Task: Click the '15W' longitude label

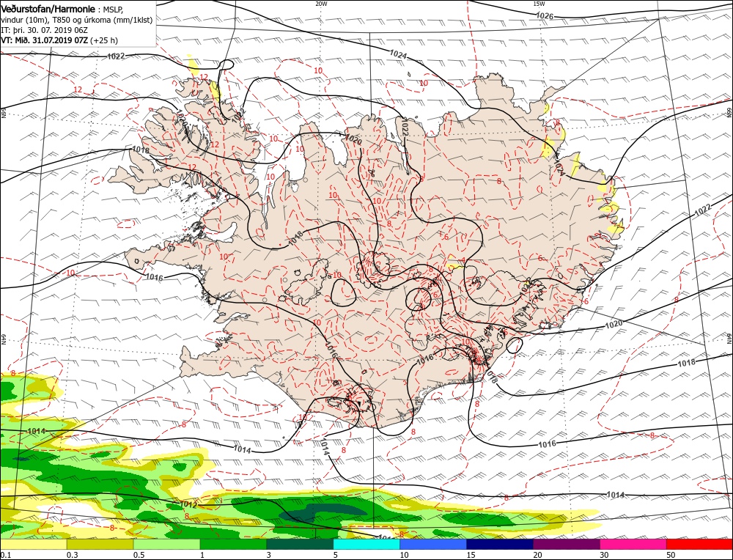Action: pos(539,3)
